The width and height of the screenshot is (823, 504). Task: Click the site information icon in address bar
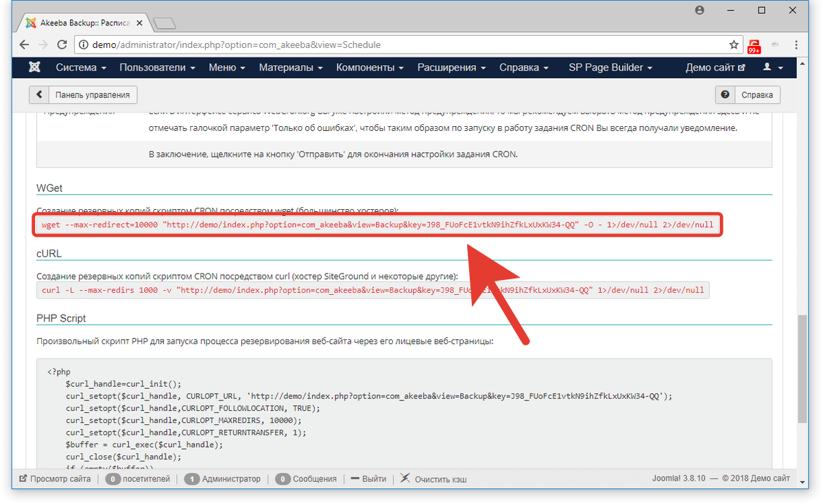[84, 45]
